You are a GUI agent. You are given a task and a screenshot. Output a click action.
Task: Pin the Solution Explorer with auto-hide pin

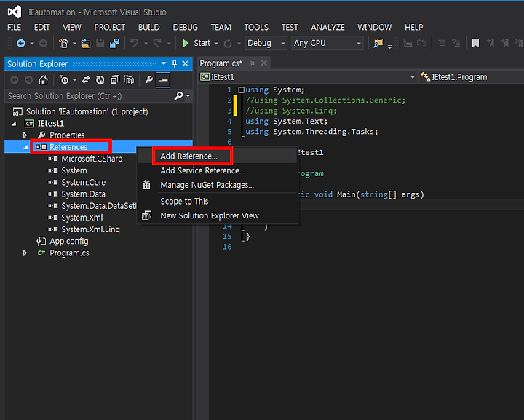pyautogui.click(x=175, y=63)
